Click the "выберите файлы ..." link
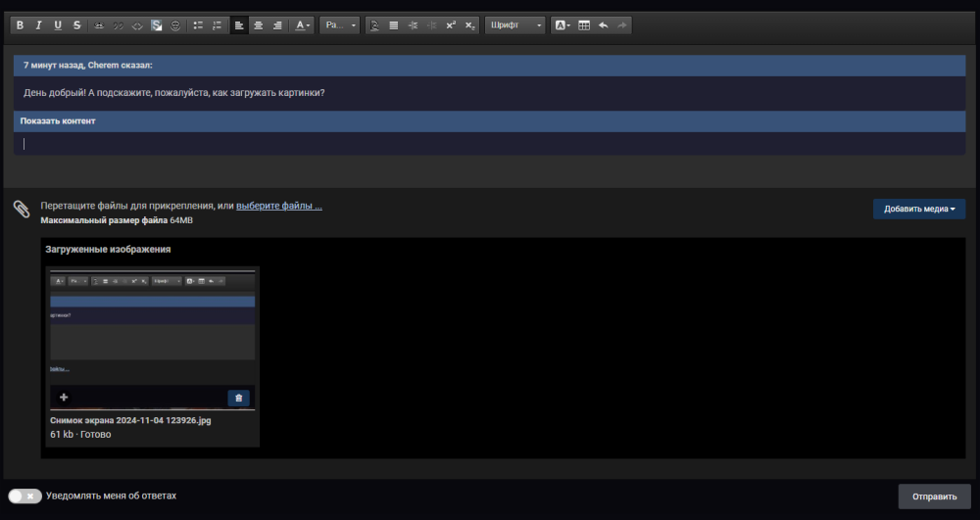Image resolution: width=980 pixels, height=520 pixels. click(x=278, y=206)
